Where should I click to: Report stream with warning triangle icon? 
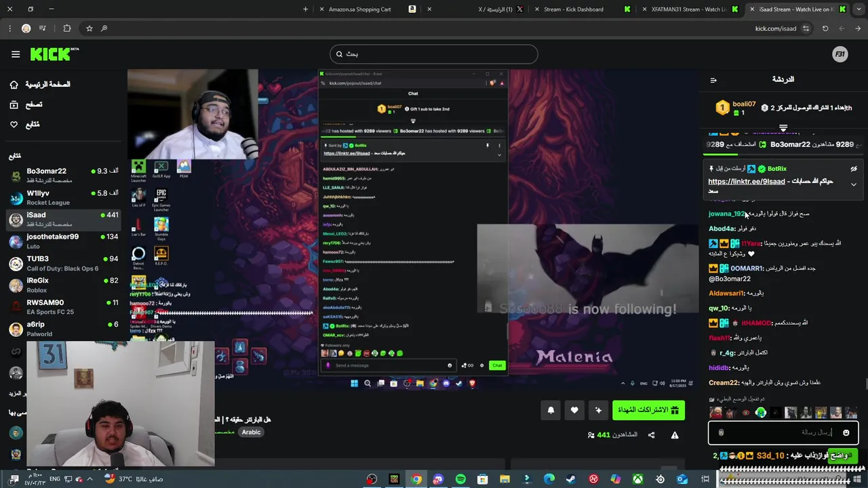(675, 435)
